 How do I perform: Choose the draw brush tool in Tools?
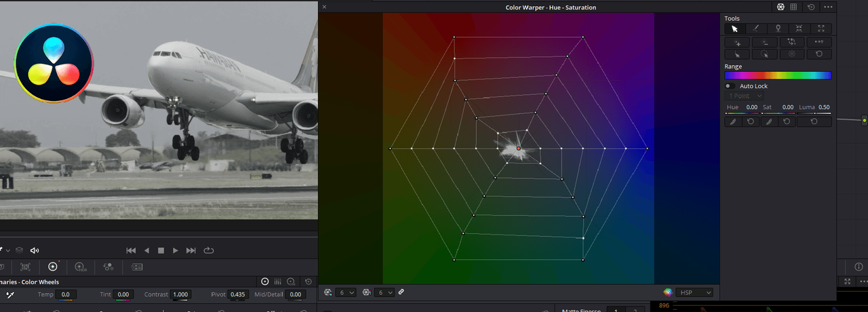[756, 28]
